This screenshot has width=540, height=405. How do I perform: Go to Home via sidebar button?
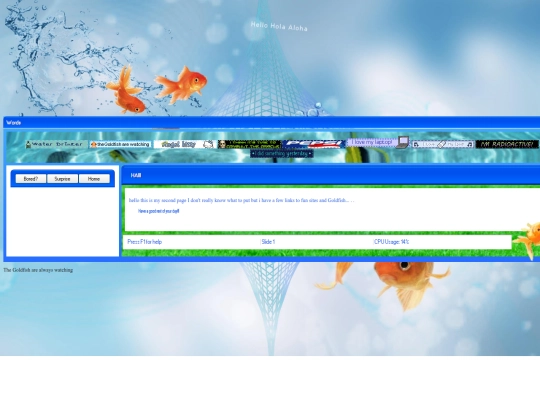coord(94,179)
